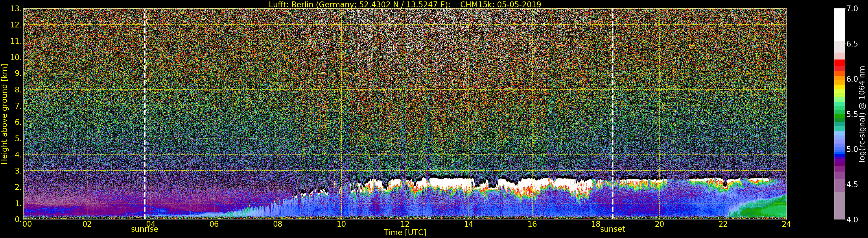This screenshot has height=238, width=868.
Task: Click the time axis tick '14'
Action: pyautogui.click(x=468, y=224)
